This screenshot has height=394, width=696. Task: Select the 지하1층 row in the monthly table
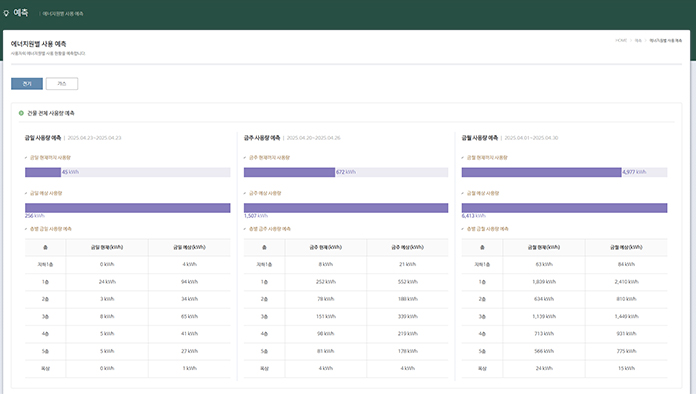point(564,264)
